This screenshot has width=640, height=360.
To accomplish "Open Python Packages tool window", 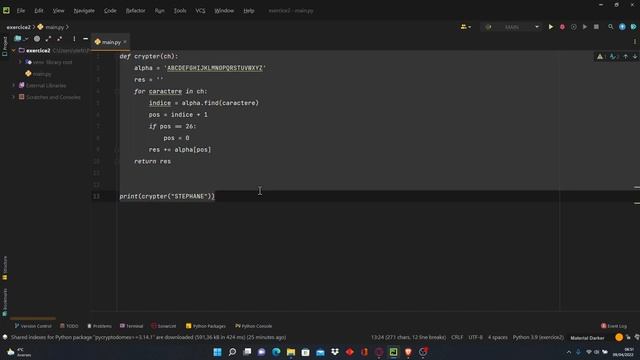I will (206, 326).
